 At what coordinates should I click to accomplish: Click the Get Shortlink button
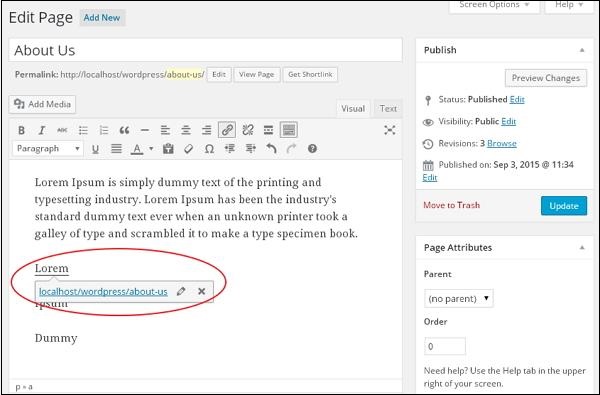[310, 75]
